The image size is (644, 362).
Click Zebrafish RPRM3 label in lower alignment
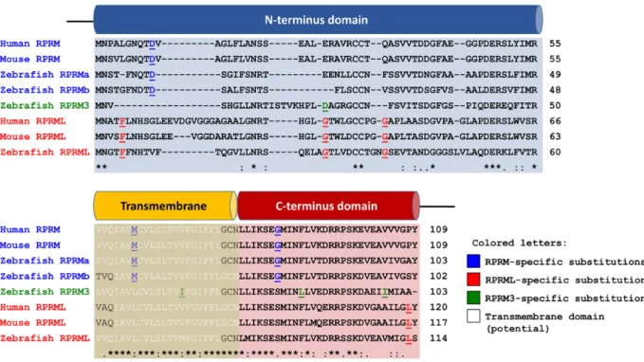45,292
